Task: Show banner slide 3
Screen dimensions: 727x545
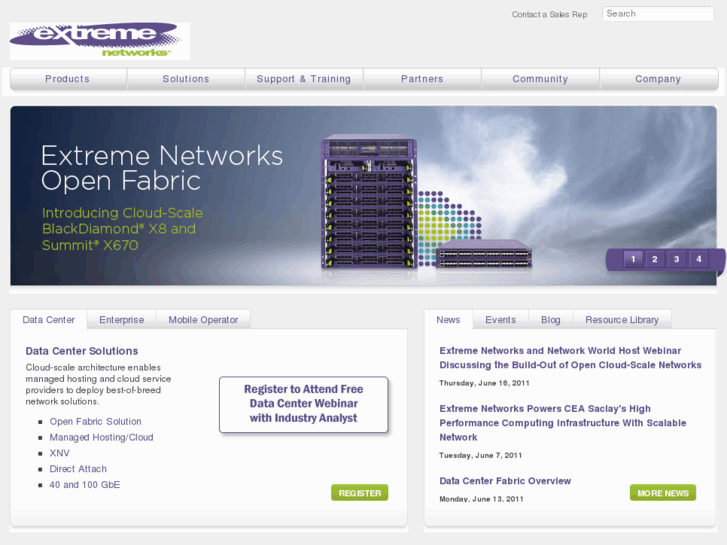Action: (x=676, y=259)
